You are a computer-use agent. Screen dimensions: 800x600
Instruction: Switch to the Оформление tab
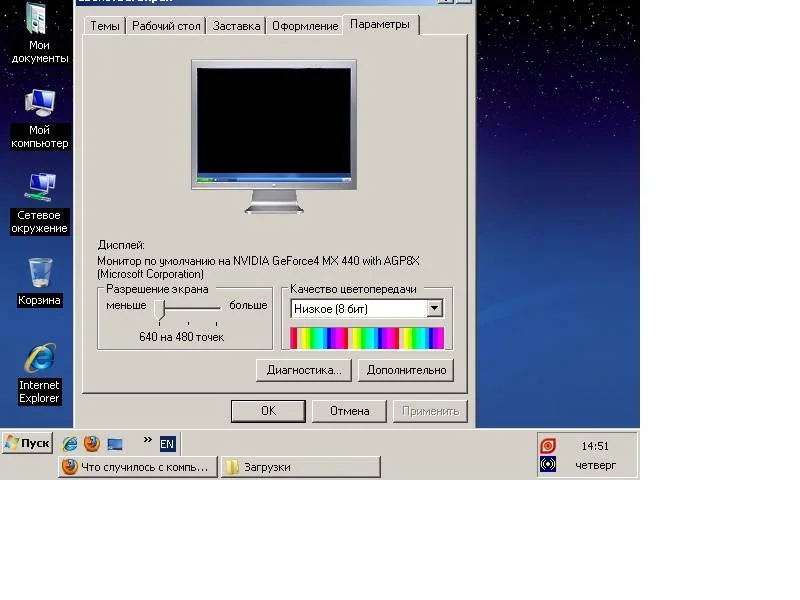point(305,26)
